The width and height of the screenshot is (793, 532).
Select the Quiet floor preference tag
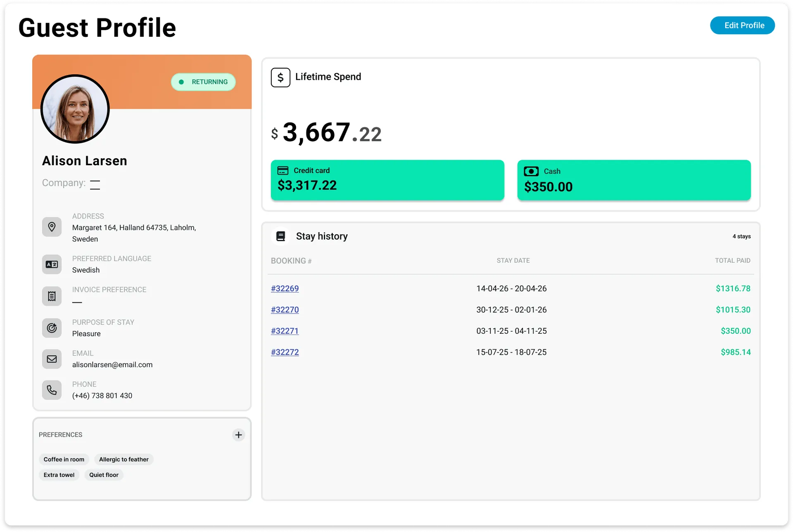click(104, 475)
